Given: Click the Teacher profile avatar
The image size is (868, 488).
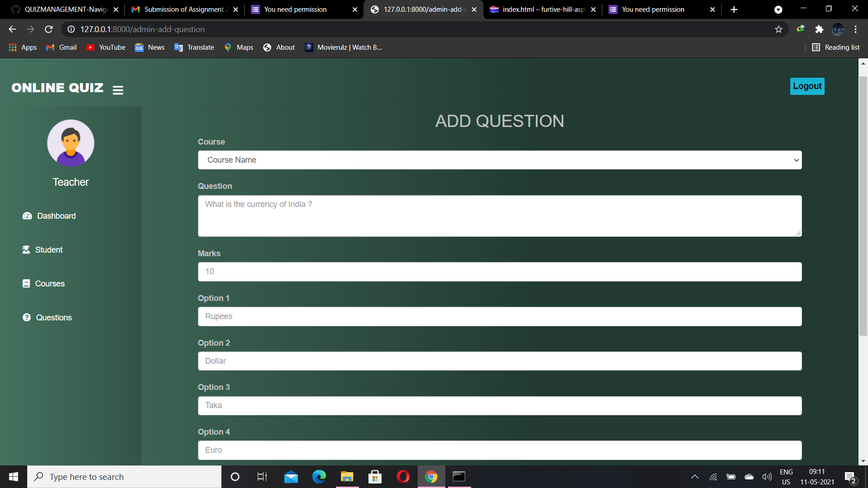Looking at the screenshot, I should click(71, 143).
